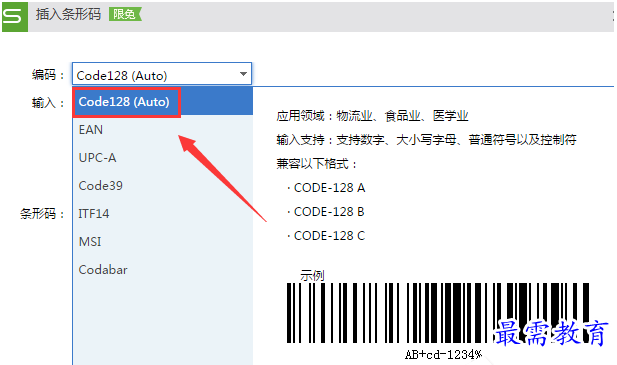The width and height of the screenshot is (617, 365).
Task: Click the 输入 field label
Action: click(48, 103)
